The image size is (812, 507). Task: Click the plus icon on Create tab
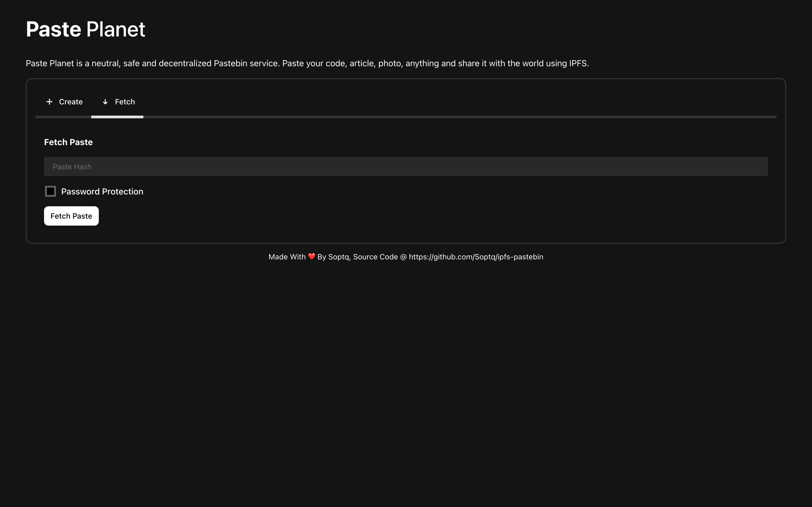pos(49,102)
